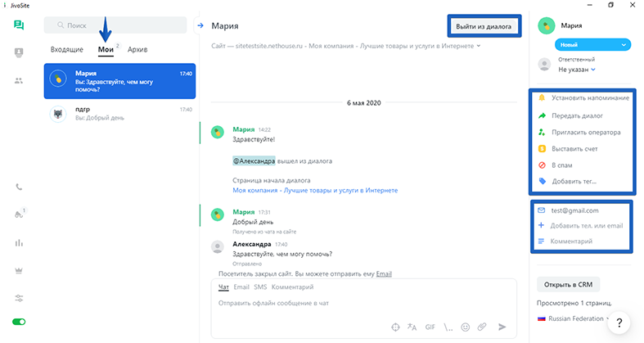Open the team members sidebar icon

19,80
